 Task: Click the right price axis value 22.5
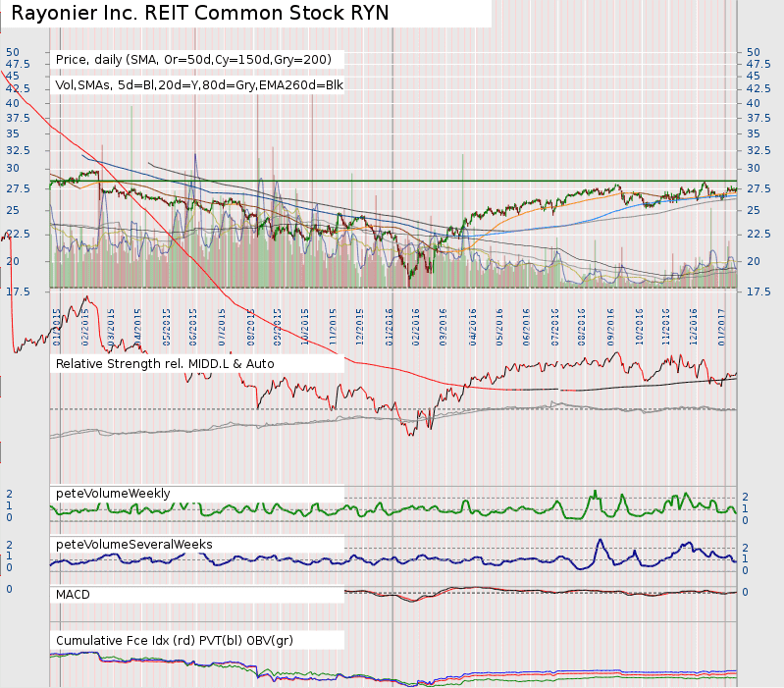[758, 234]
